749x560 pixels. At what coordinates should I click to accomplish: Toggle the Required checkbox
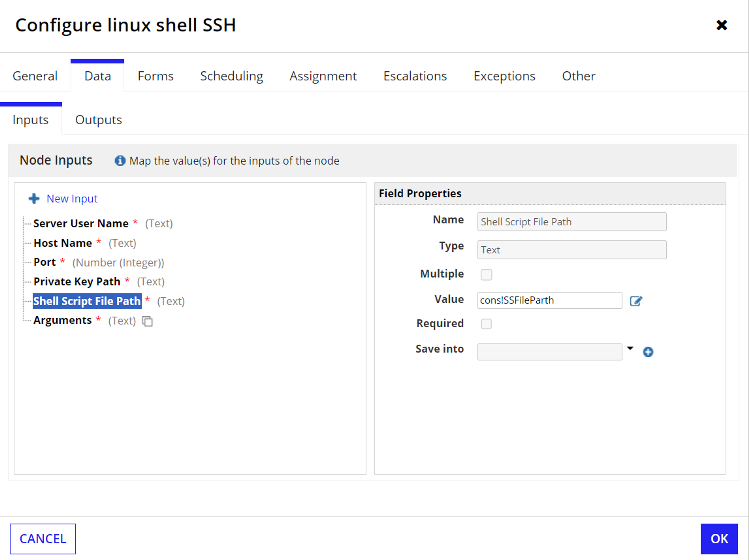(486, 324)
